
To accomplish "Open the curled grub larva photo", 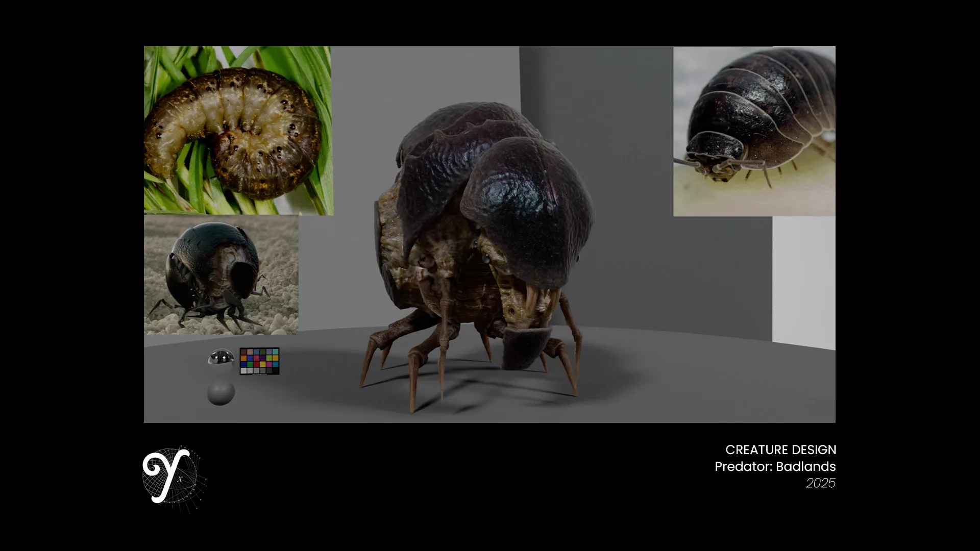I will click(238, 130).
